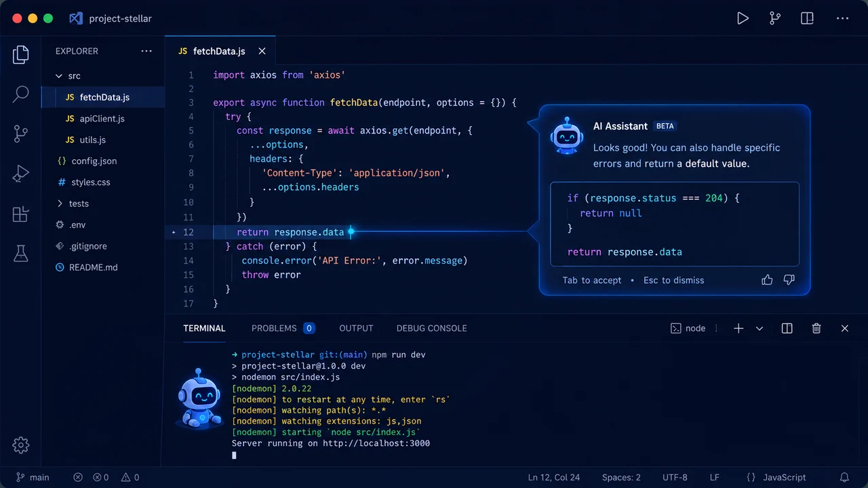The width and height of the screenshot is (868, 488).
Task: Open the new terminal dropdown arrow
Action: tap(759, 328)
